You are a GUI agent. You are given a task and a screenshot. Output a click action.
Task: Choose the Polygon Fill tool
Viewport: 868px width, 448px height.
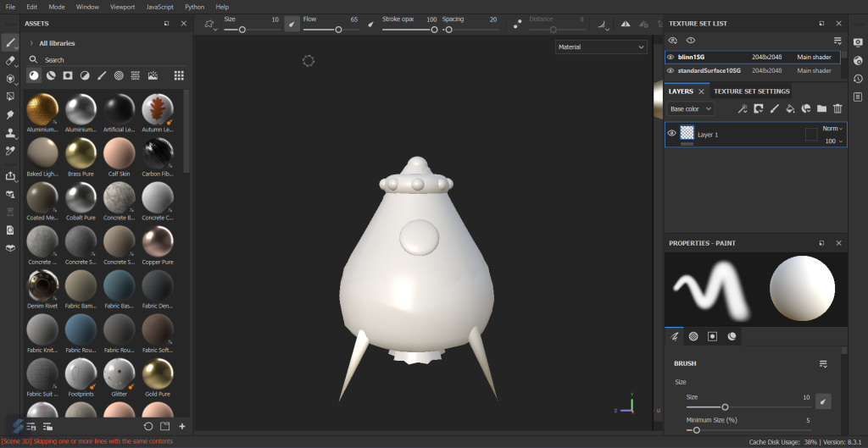(10, 97)
